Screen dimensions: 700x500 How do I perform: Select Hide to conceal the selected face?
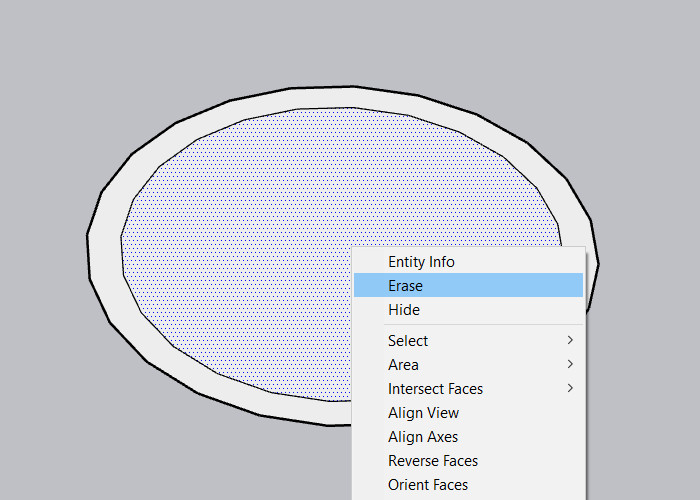click(404, 310)
